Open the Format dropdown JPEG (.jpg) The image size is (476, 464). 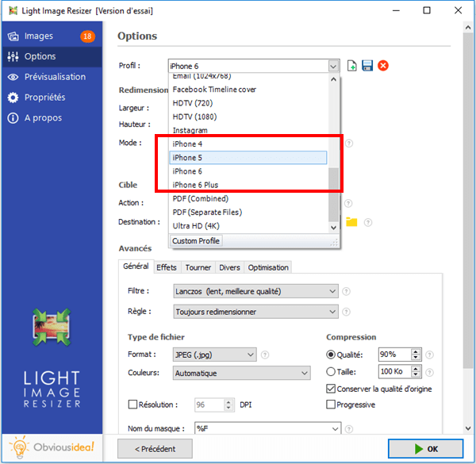[215, 355]
